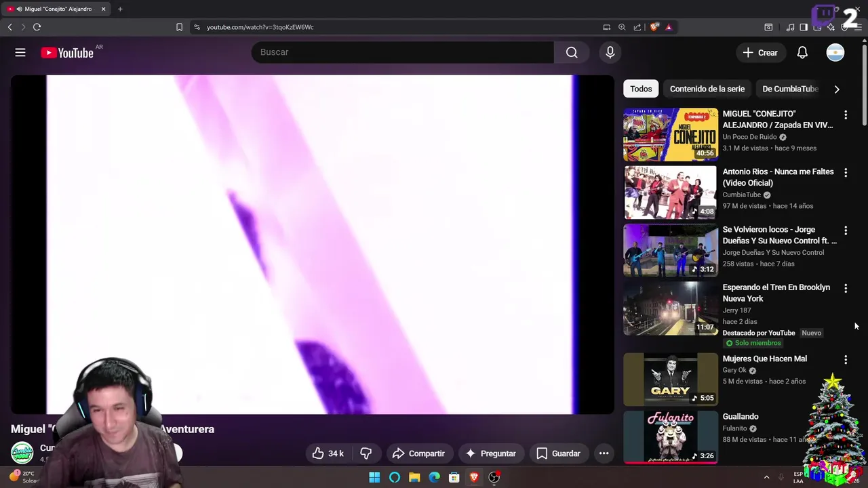
Task: Select the Todos filter chip
Action: pyautogui.click(x=641, y=89)
